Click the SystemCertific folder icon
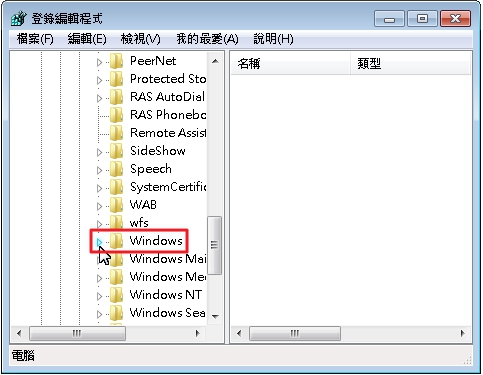This screenshot has width=483, height=375. (117, 187)
